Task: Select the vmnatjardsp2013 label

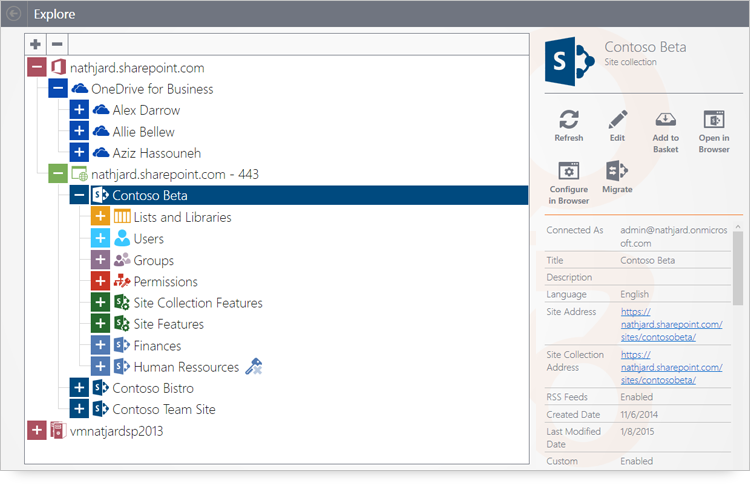Action: pos(116,431)
